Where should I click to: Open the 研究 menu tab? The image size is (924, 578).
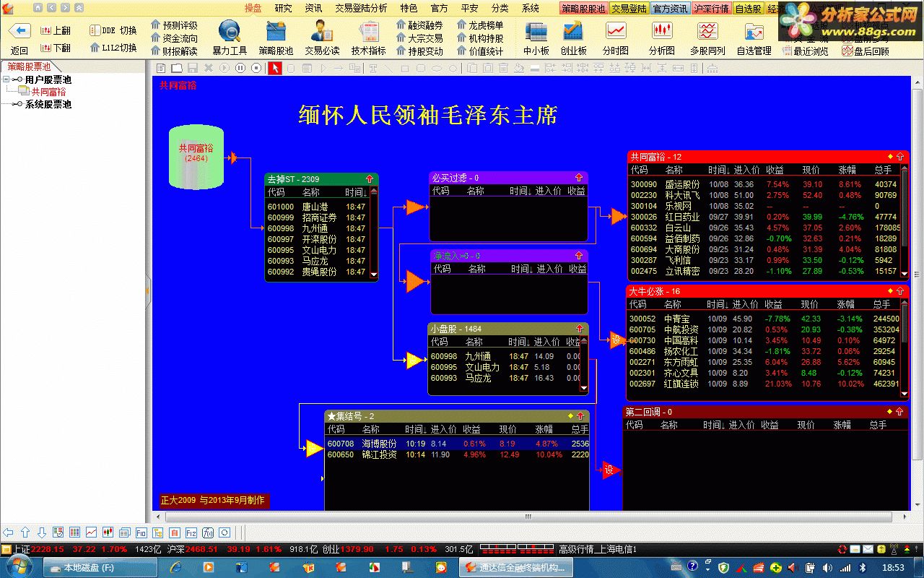tap(283, 8)
